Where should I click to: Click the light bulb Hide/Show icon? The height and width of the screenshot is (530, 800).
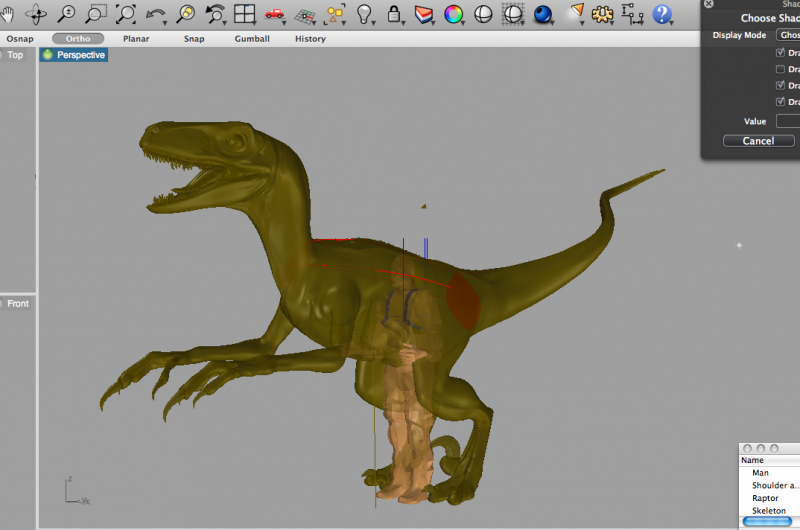click(x=364, y=14)
